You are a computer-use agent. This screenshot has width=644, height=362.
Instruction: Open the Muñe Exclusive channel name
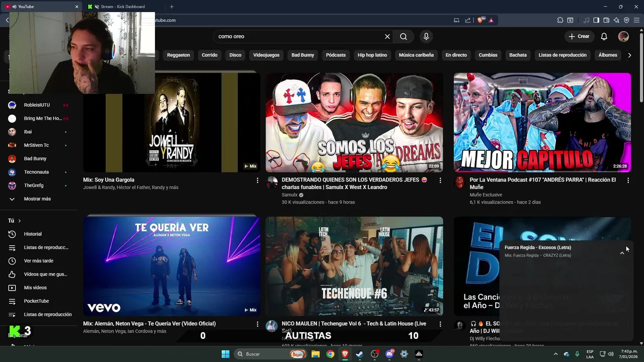486,195
